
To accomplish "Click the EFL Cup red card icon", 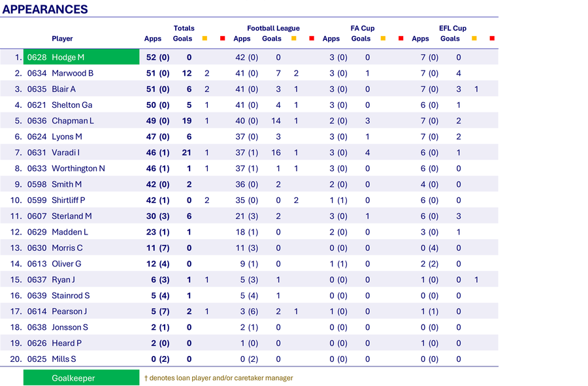I will point(492,39).
